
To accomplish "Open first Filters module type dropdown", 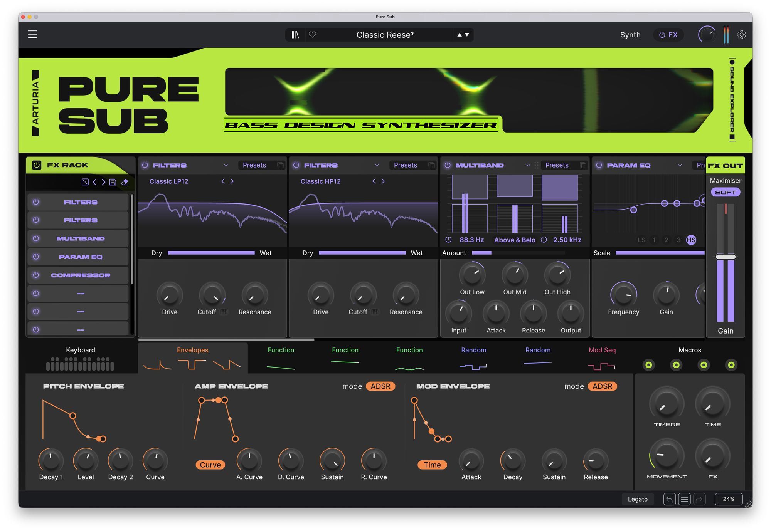I will click(226, 165).
